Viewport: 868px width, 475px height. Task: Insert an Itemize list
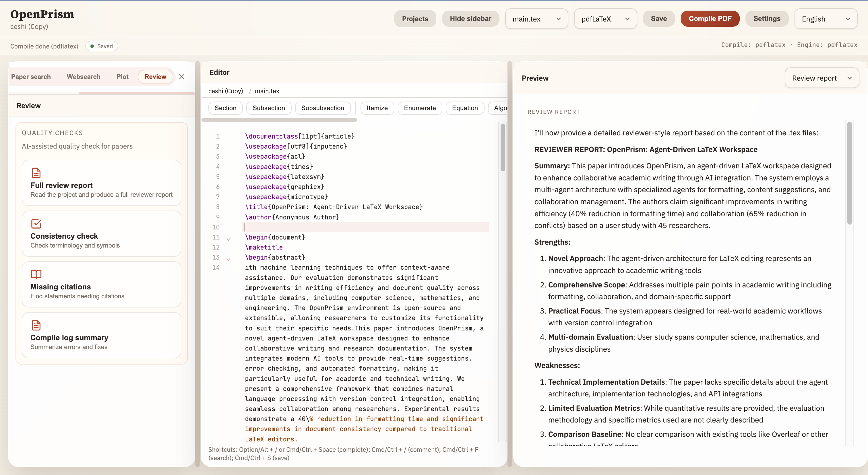377,108
